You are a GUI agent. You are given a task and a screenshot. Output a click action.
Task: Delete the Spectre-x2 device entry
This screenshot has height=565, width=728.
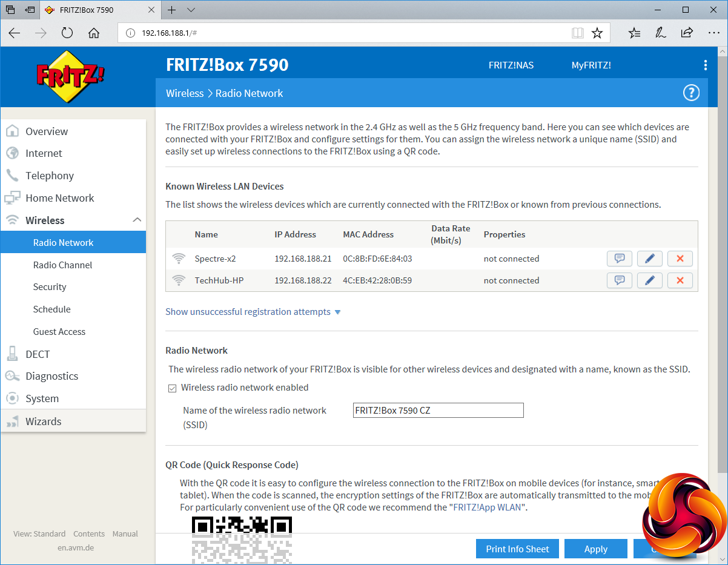point(680,259)
